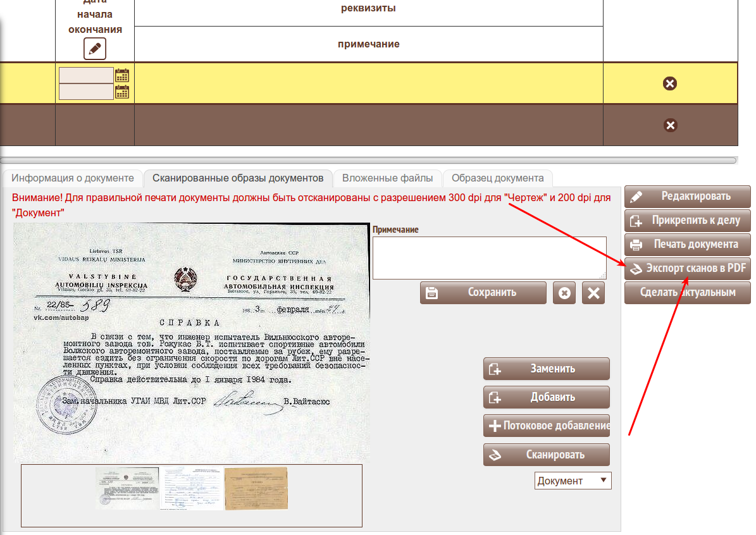Open calendar picker for the start date
This screenshot has height=535, width=756.
[122, 75]
